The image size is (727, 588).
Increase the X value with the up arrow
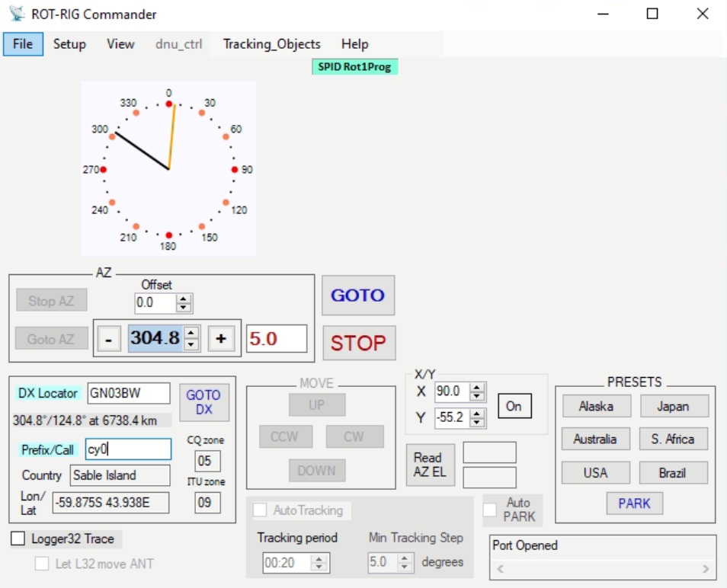(477, 388)
